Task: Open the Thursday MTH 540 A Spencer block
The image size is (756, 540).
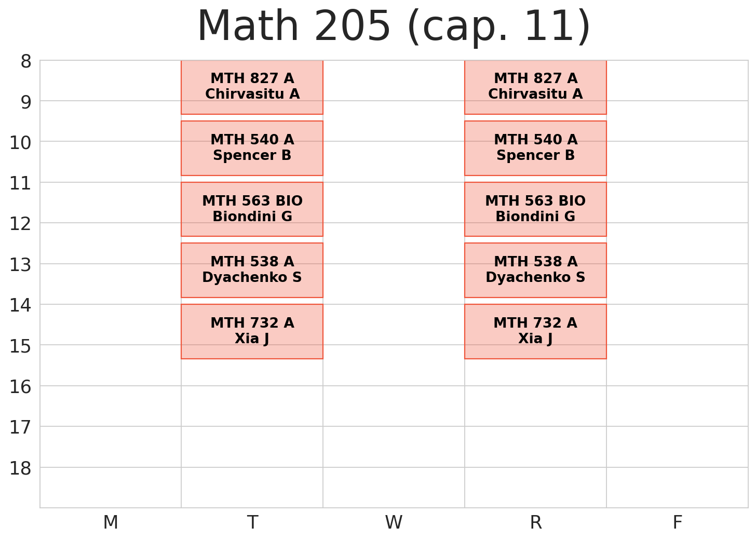Action: (x=535, y=148)
